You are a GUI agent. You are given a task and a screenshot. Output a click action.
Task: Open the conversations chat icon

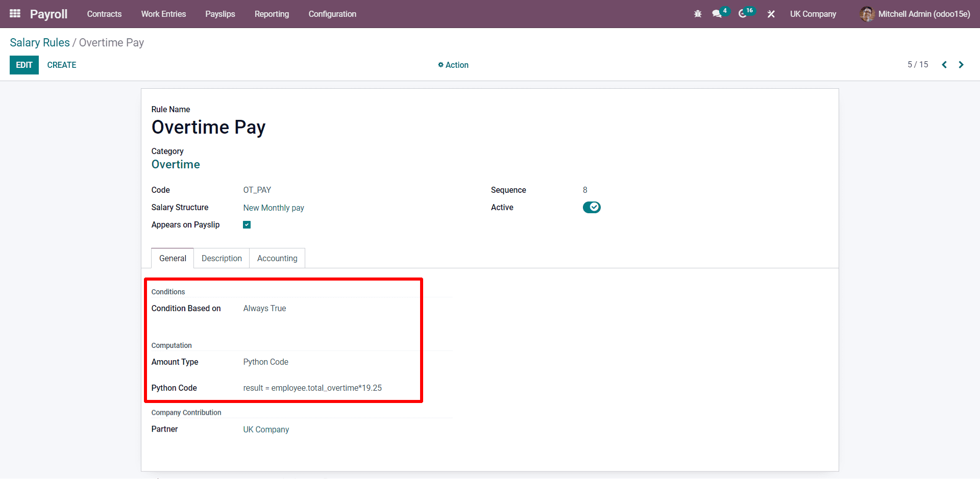coord(717,14)
